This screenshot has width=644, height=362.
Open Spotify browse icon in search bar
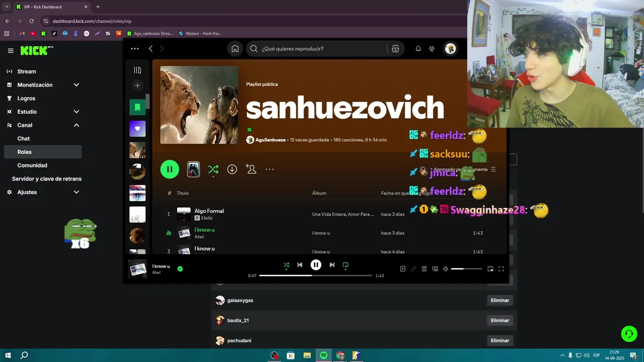pos(395,49)
